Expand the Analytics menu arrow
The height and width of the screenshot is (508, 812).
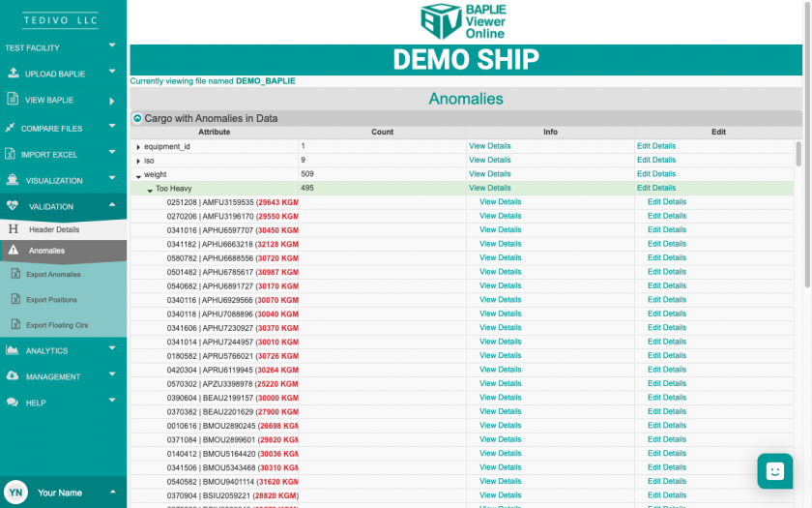tap(112, 347)
